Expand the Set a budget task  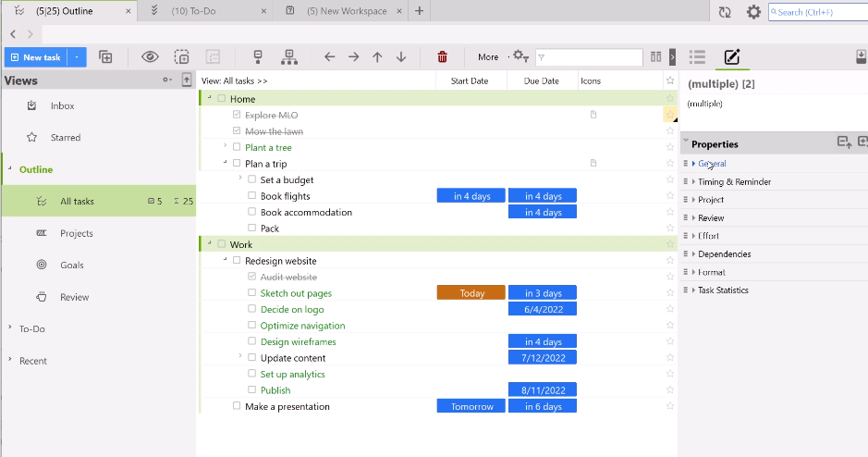240,178
